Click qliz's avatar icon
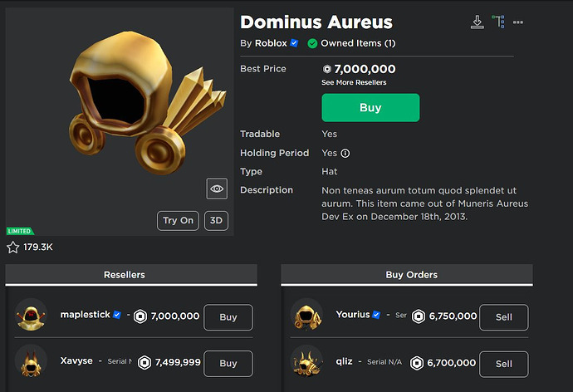This screenshot has width=573, height=392. click(x=306, y=362)
